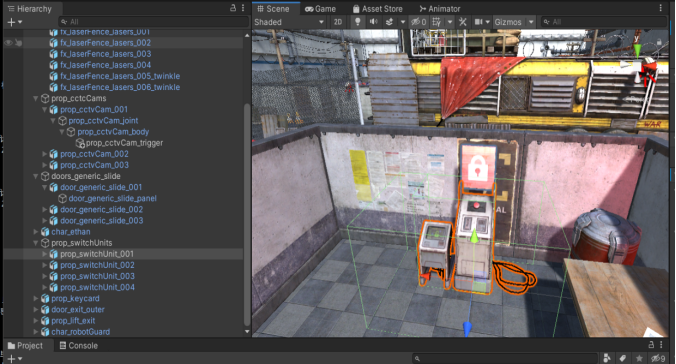Screen dimensions: 676x364
Task: Click char_robotGuard prefab icon
Action: 45,332
